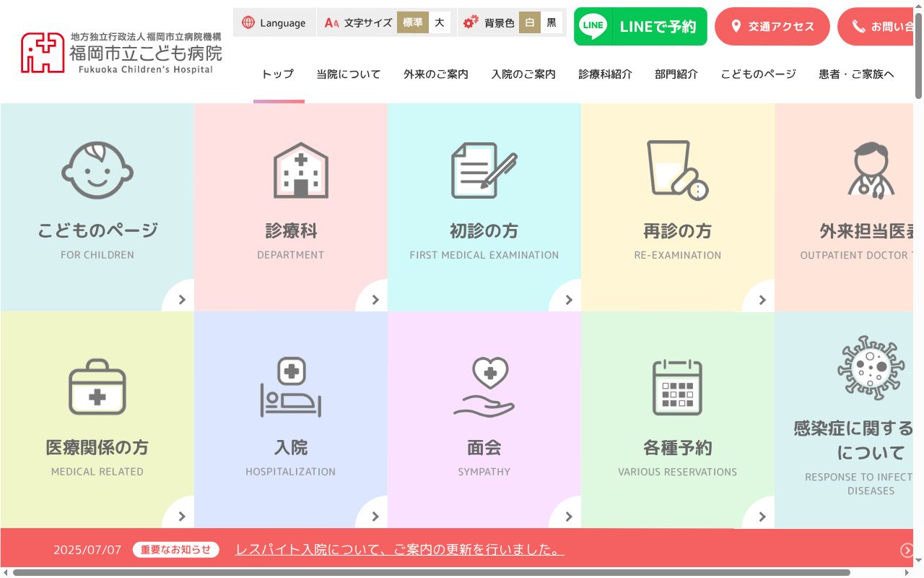Screen dimensions: 924x578
Task: Open the 初診の方 tile arrow
Action: (x=567, y=298)
